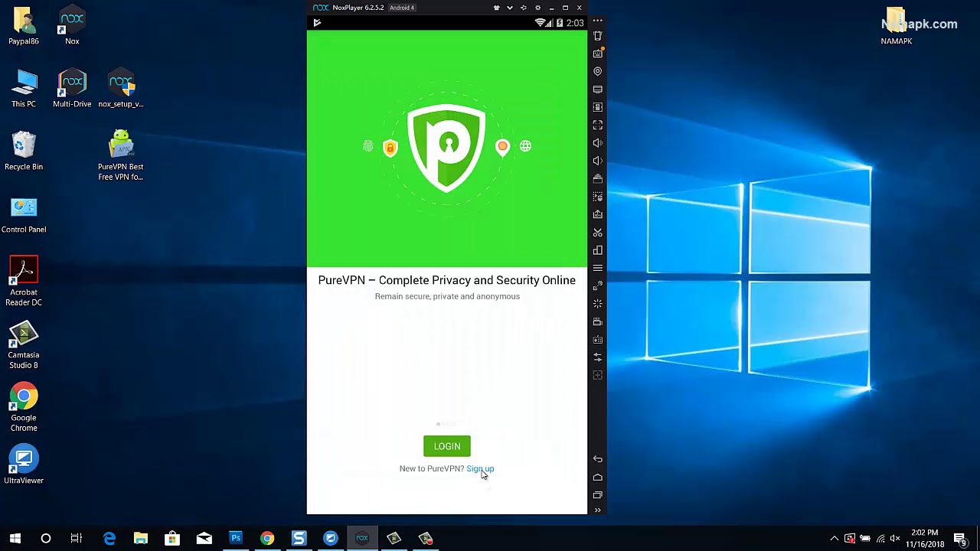Click the Android menu three-lines icon

click(598, 268)
